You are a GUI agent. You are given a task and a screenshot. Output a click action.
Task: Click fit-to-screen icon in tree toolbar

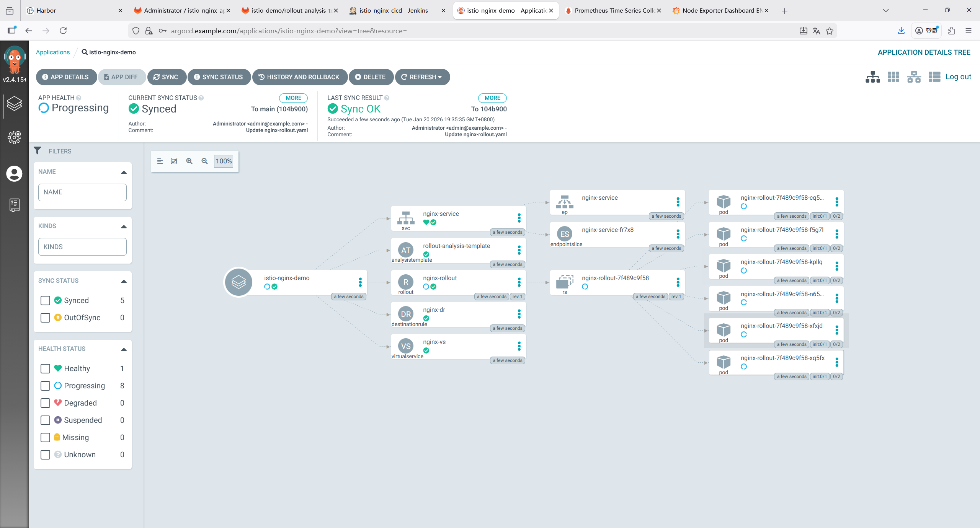(x=174, y=161)
